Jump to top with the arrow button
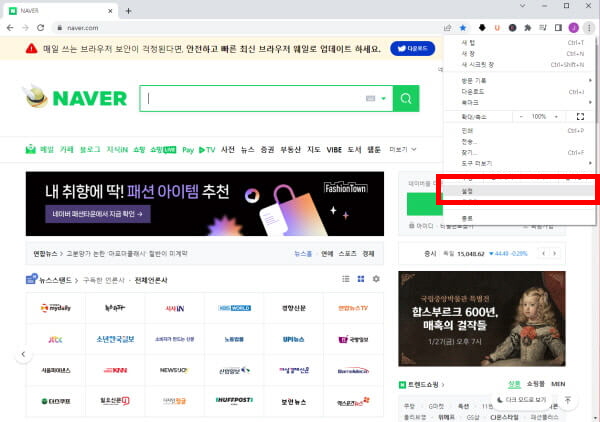Viewport: 600px width, 422px height. point(568,400)
